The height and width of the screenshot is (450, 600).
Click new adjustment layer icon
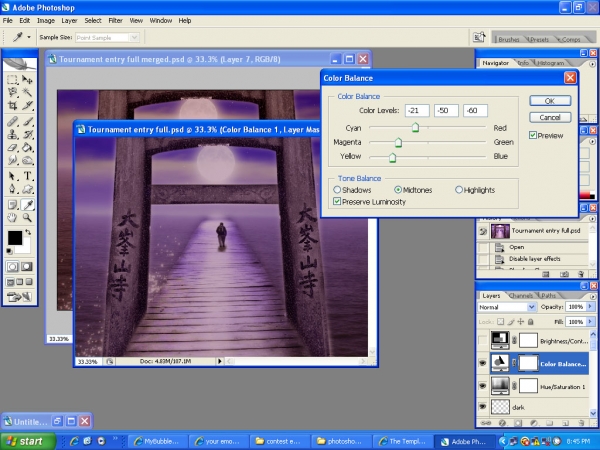[534, 423]
